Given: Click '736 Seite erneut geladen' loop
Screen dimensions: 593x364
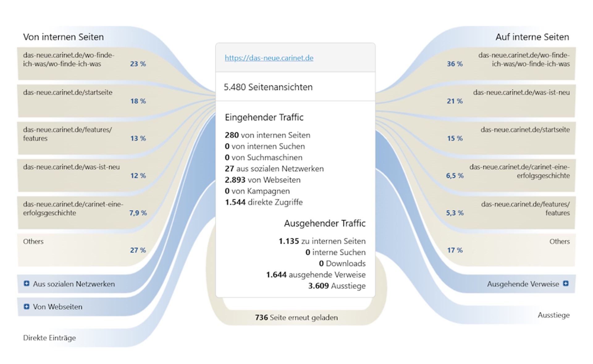Looking at the screenshot, I should tap(296, 317).
